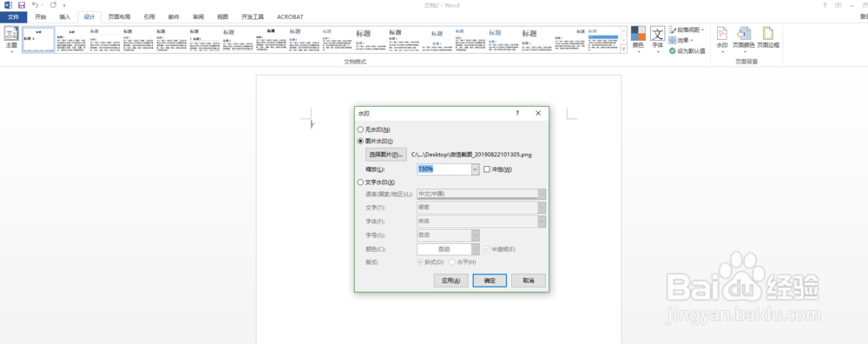Viewport: 868px width, 344px height.
Task: Click the picture file path text ending 101305.png
Action: (471, 155)
